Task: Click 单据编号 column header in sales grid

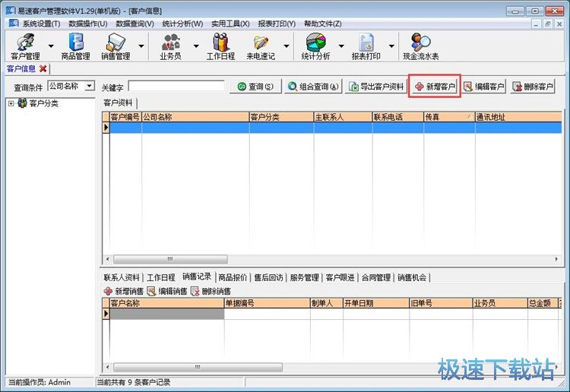Action: pos(268,303)
